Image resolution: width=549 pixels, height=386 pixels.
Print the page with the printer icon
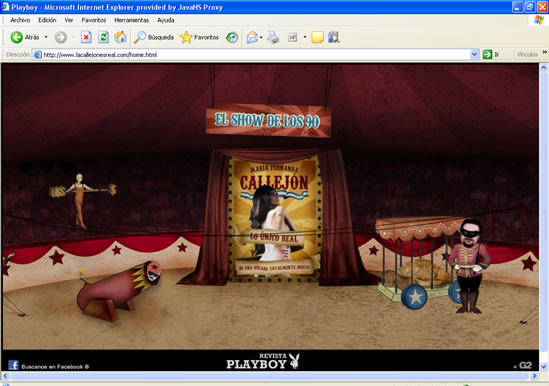click(273, 37)
